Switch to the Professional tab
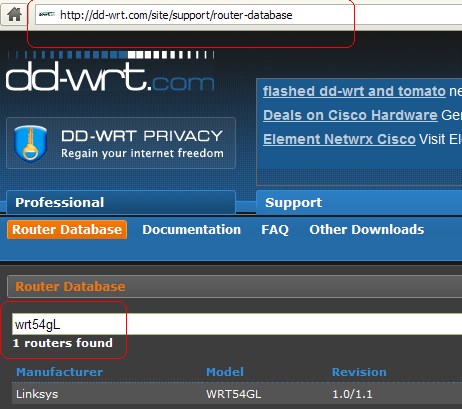The height and width of the screenshot is (409, 462). point(121,202)
